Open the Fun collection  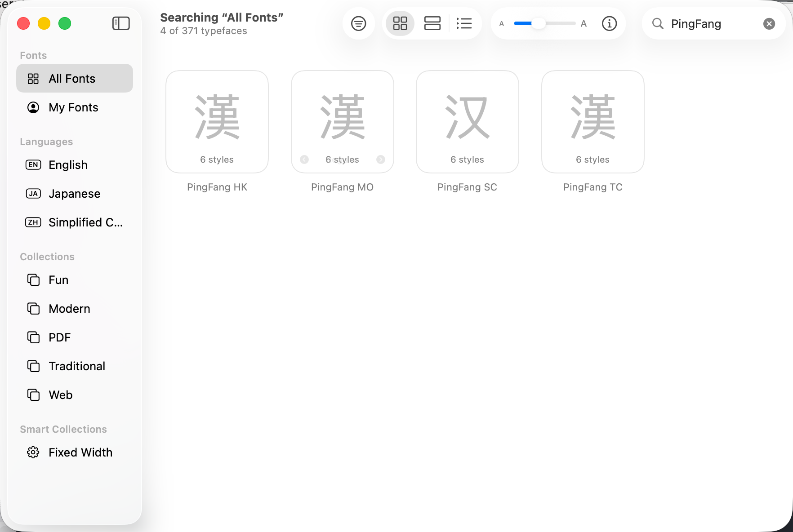(x=75, y=279)
